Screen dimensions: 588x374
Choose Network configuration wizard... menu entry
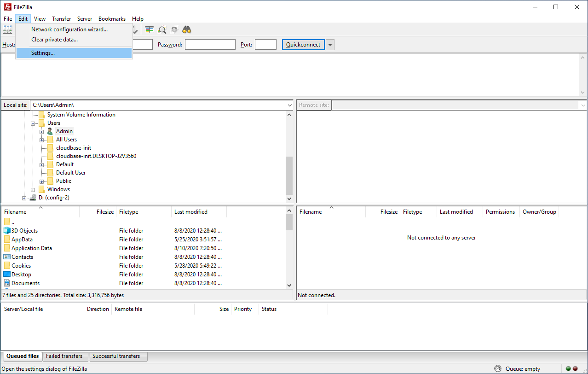pyautogui.click(x=74, y=29)
